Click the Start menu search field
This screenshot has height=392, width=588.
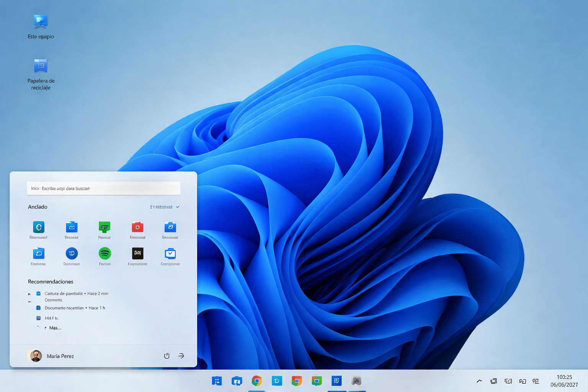(x=103, y=188)
